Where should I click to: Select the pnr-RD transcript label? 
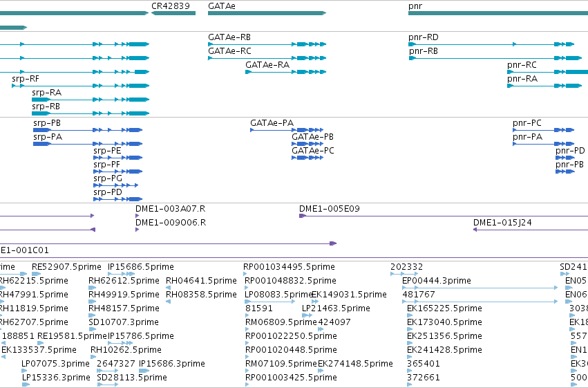(x=424, y=37)
